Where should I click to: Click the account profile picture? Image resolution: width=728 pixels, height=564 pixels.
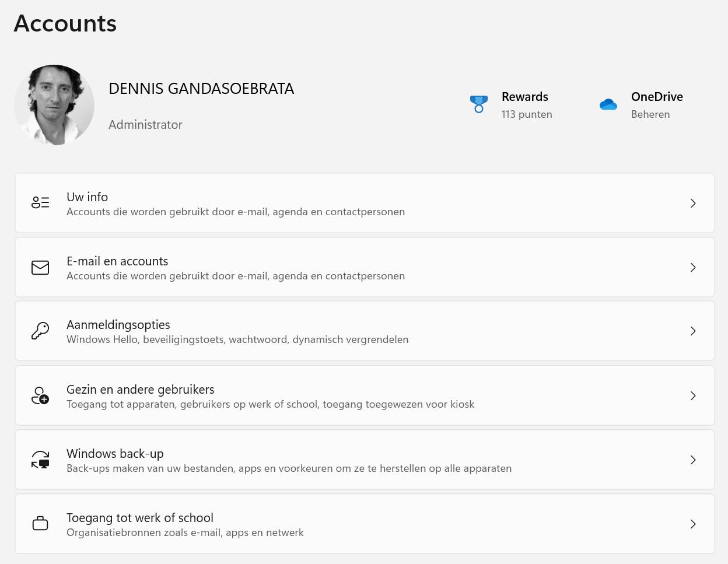point(54,105)
